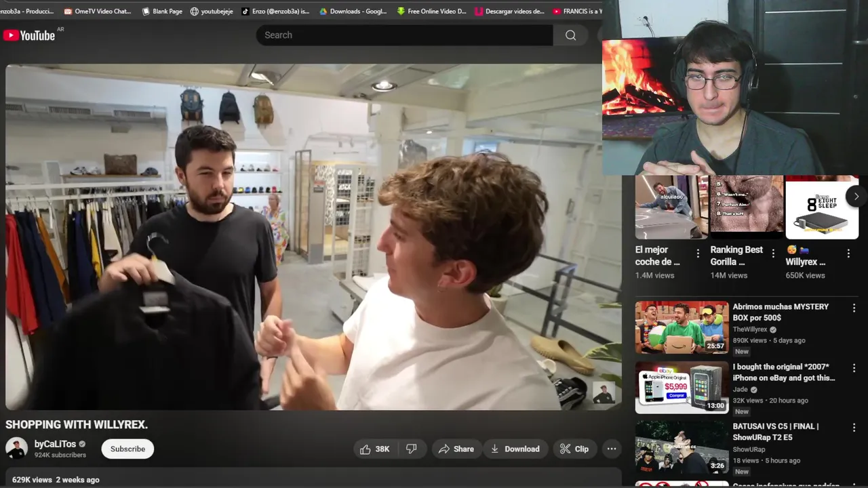Open options for the Willyrex short
Screen dimensions: 868x488
(x=848, y=253)
